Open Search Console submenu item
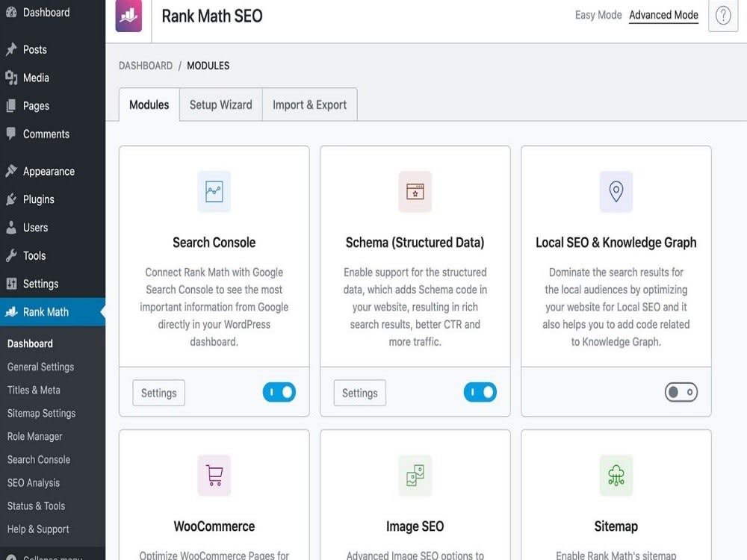 coord(39,459)
